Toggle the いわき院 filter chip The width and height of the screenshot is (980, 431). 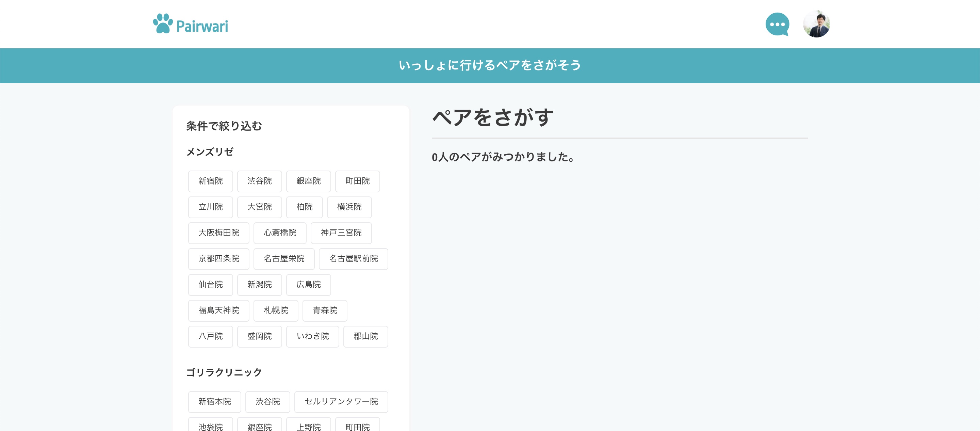point(312,337)
